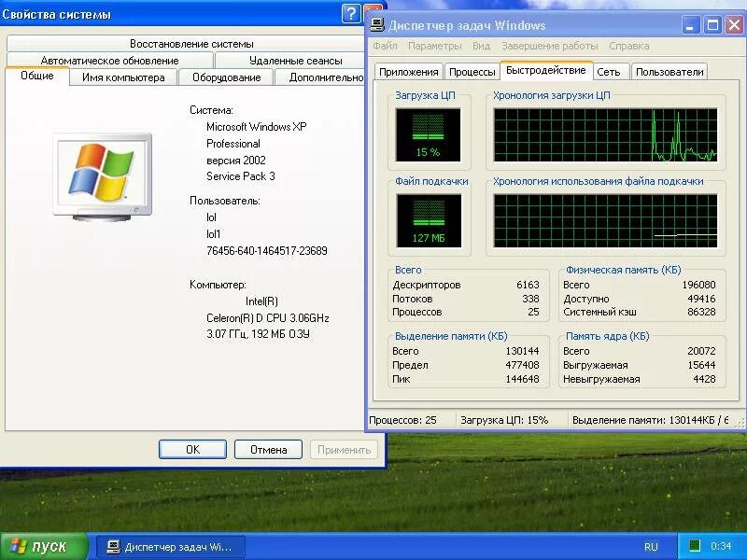Click the CPU load gauge showing 15 %
The image size is (747, 560).
(x=428, y=134)
